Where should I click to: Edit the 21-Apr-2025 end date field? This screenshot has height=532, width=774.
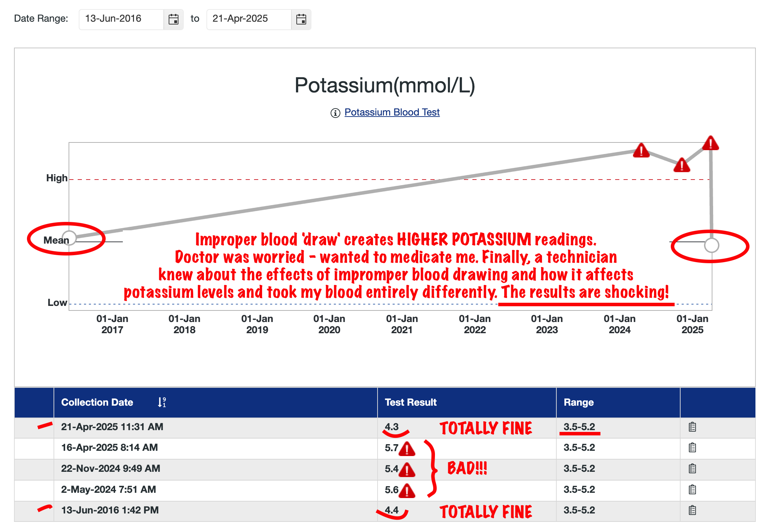coord(249,19)
